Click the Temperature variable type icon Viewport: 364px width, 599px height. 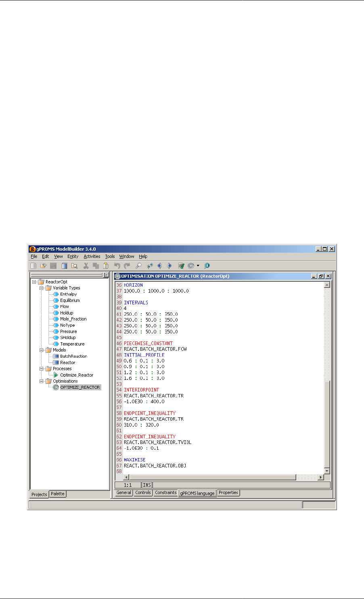point(56,344)
